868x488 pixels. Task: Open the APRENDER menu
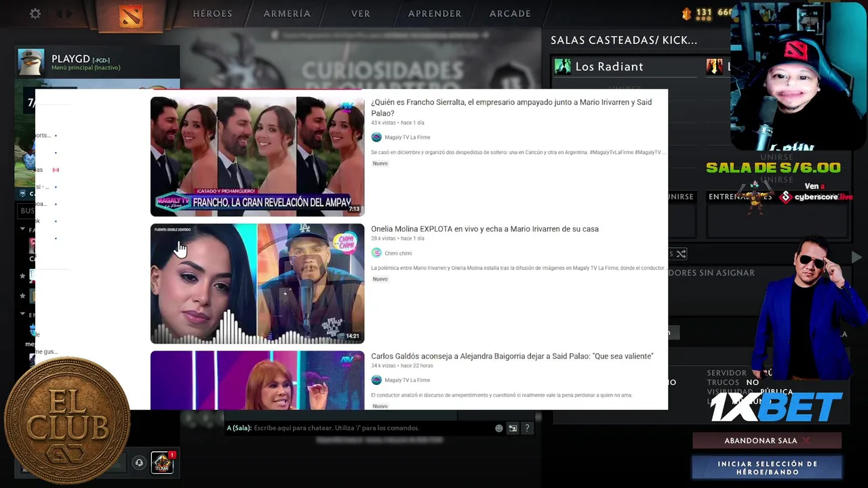coord(435,14)
